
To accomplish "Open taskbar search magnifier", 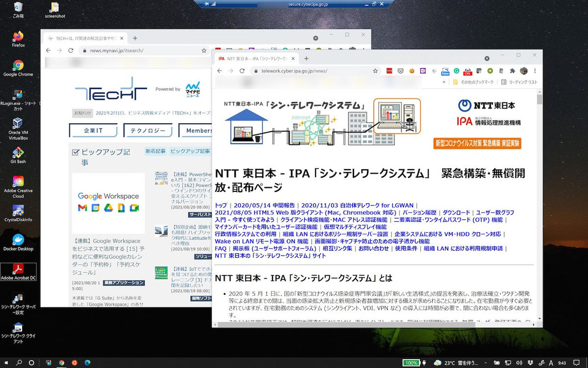I will click(x=19, y=363).
